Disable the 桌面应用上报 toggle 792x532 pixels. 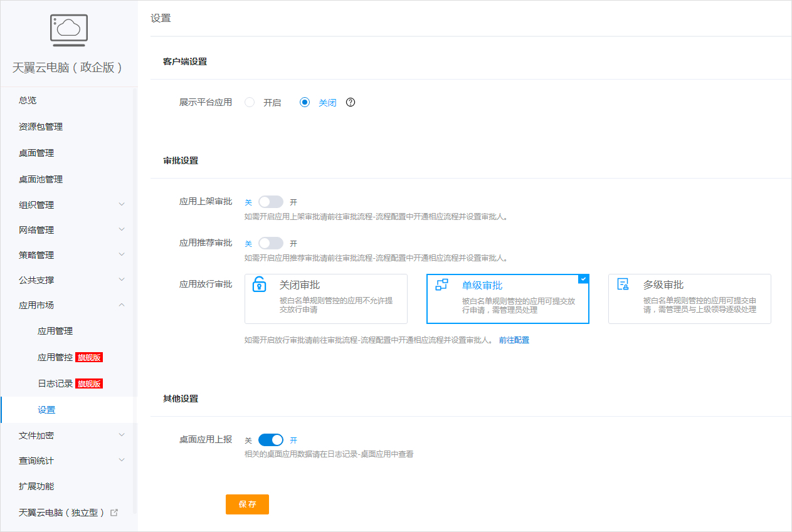270,439
